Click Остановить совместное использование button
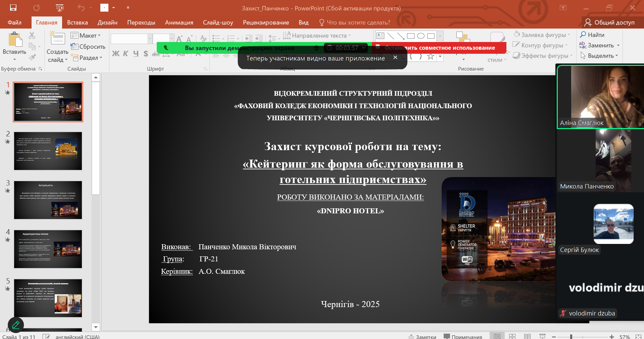Image resolution: width=644 pixels, height=339 pixels. click(439, 48)
